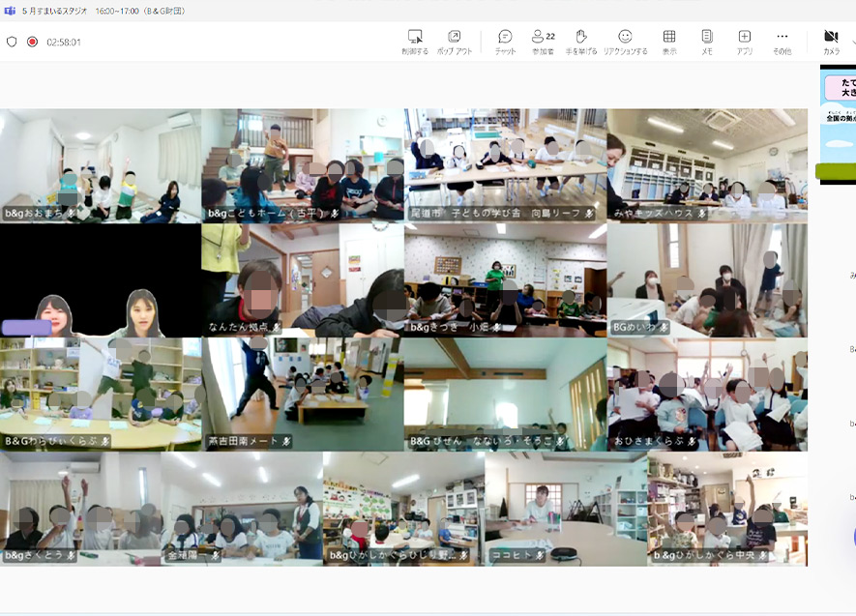Select the b&gおおまち video tile

coord(101,165)
